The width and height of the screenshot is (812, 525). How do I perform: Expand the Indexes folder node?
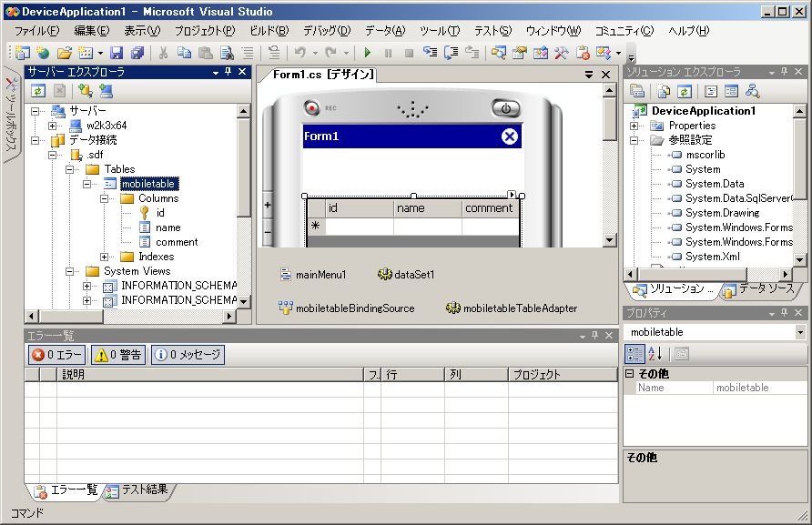(x=104, y=257)
